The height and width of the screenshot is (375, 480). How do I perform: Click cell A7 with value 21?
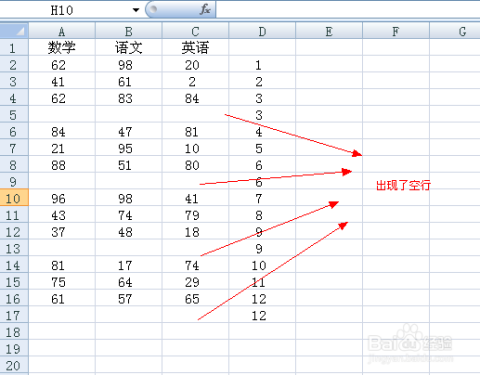(62, 148)
